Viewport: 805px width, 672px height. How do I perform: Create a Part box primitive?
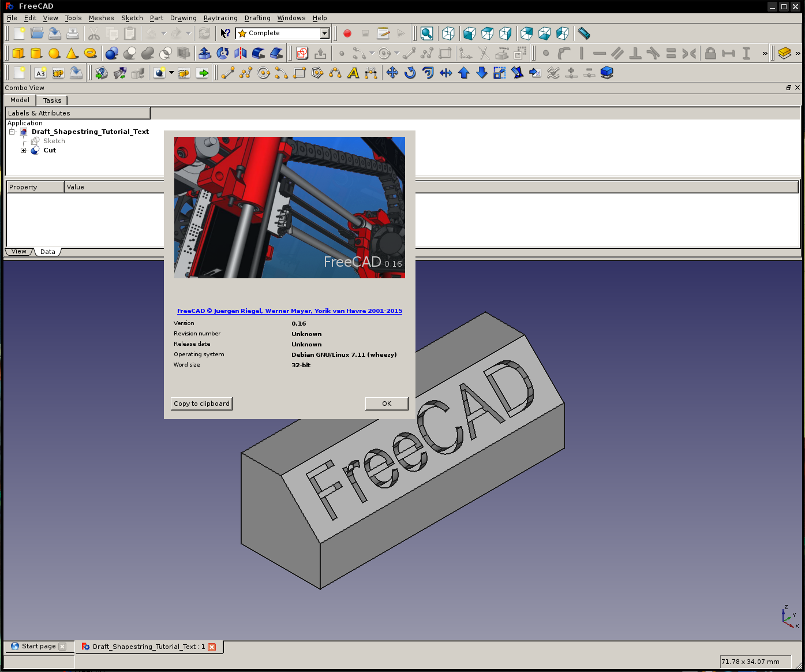[x=18, y=54]
